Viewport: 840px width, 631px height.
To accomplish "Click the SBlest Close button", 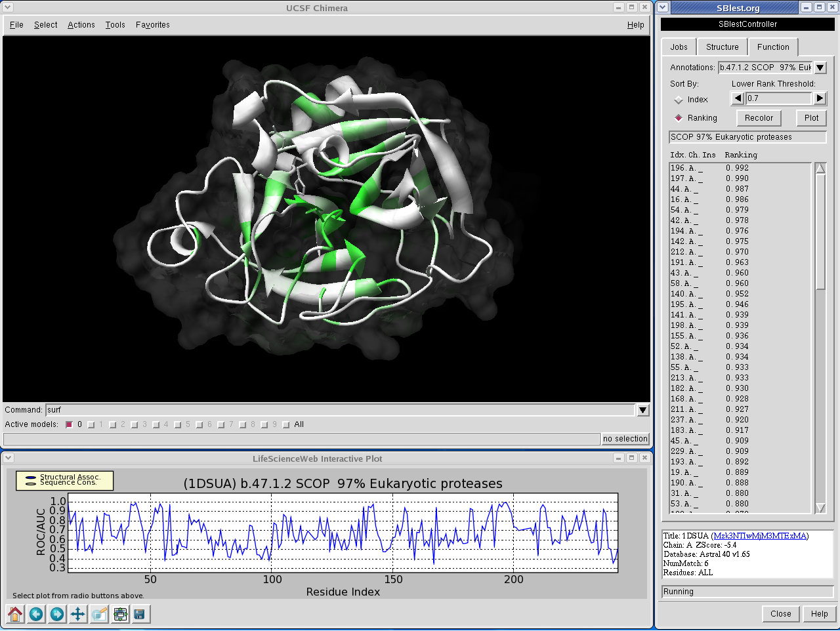I will click(x=781, y=614).
